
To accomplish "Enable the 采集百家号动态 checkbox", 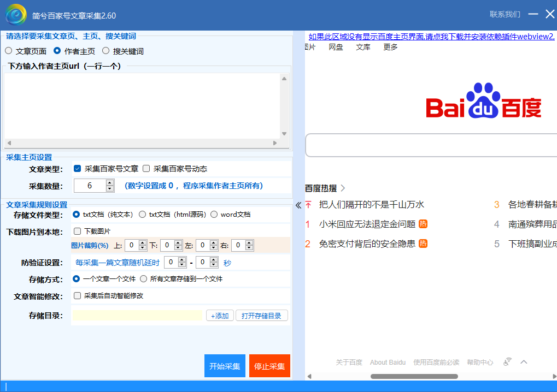I will click(146, 169).
